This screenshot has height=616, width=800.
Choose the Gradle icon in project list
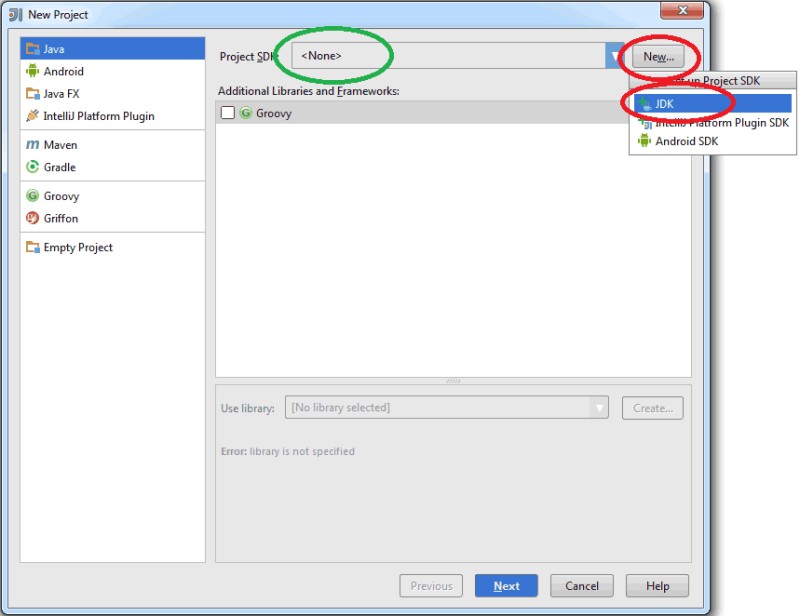pos(33,167)
